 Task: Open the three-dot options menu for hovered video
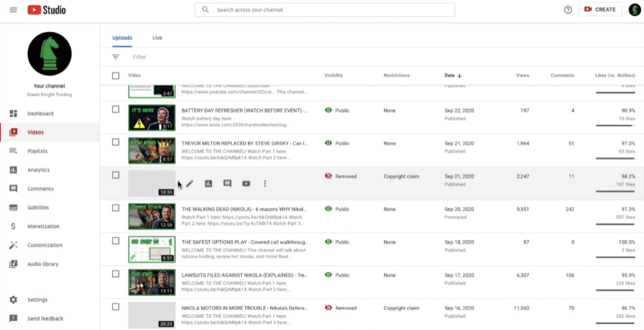click(265, 184)
